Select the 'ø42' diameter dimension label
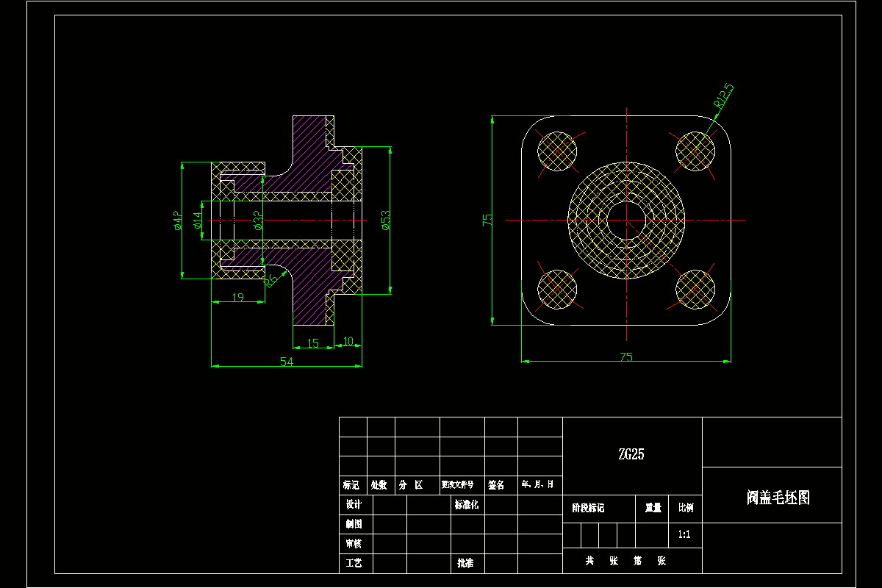The height and width of the screenshot is (588, 882). [x=178, y=220]
